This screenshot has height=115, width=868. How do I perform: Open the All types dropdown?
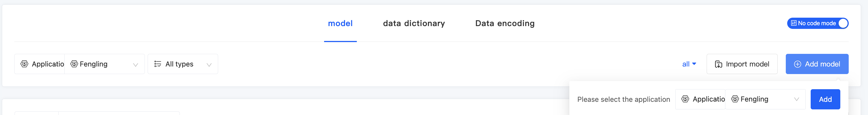point(209,64)
